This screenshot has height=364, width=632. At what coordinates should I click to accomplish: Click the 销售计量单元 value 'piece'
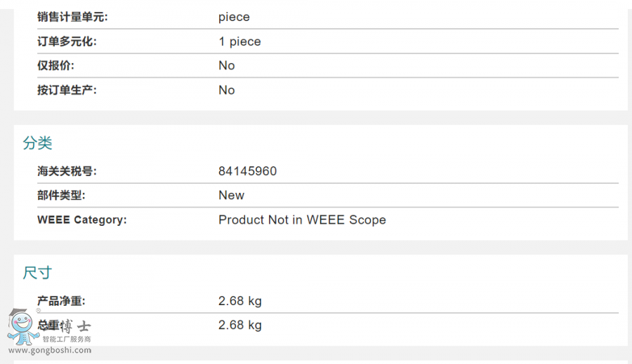pos(234,17)
